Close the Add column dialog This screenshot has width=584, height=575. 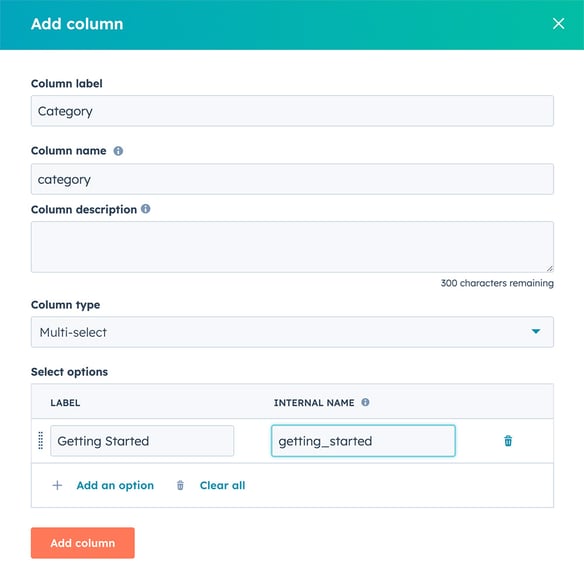pyautogui.click(x=558, y=24)
